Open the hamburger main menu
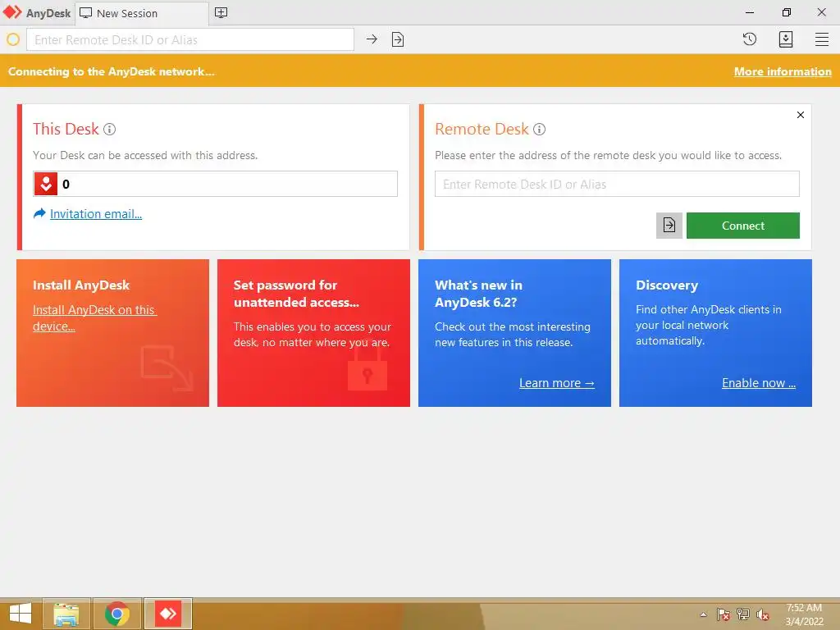The width and height of the screenshot is (840, 630). coord(822,39)
